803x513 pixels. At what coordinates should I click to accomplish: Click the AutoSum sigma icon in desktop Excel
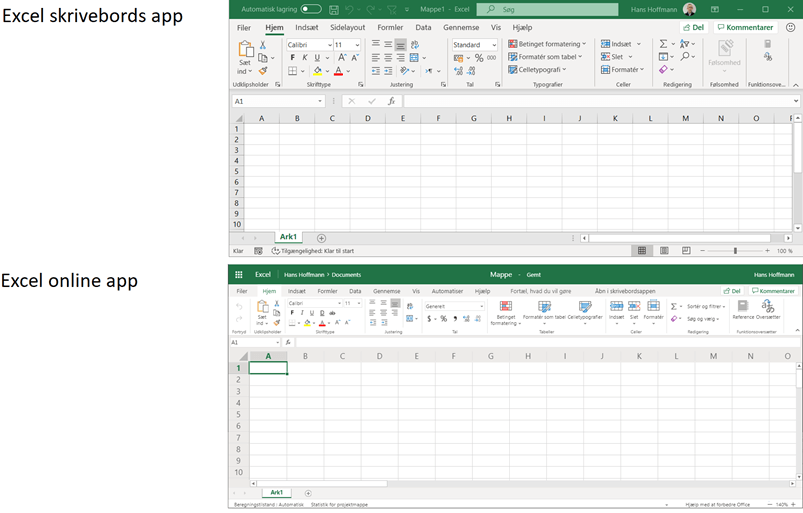click(663, 44)
